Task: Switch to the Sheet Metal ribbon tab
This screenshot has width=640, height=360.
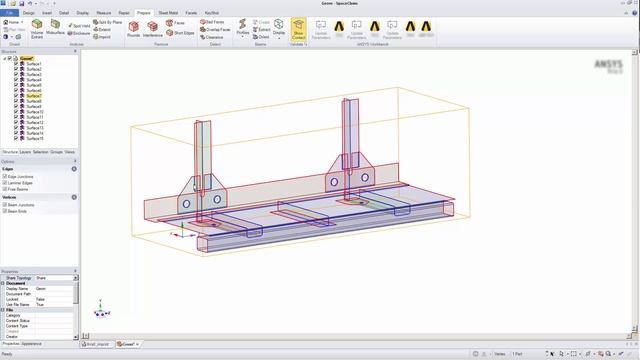Action: pyautogui.click(x=168, y=13)
